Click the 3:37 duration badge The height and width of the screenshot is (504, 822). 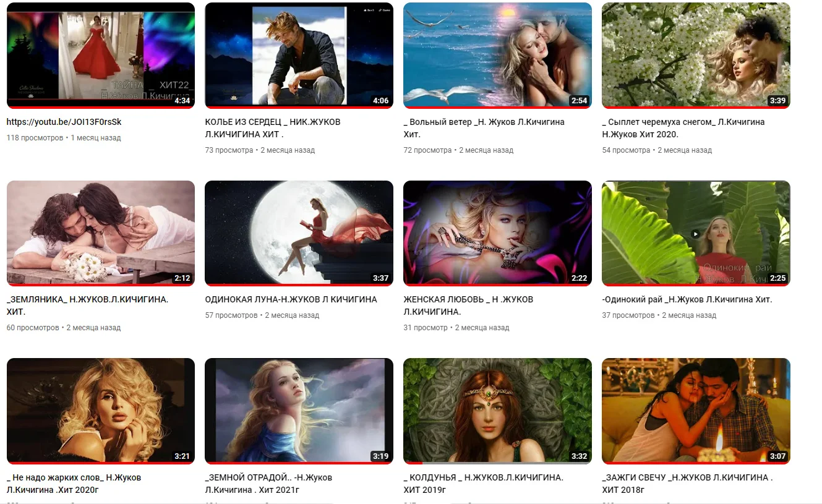pos(380,278)
